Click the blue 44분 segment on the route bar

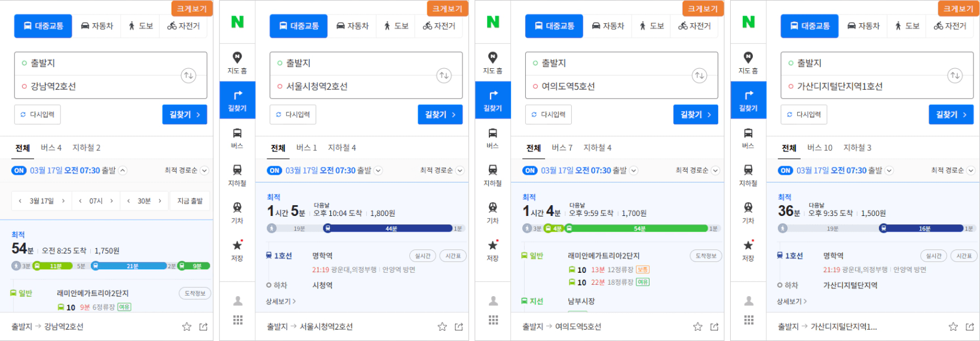click(390, 229)
